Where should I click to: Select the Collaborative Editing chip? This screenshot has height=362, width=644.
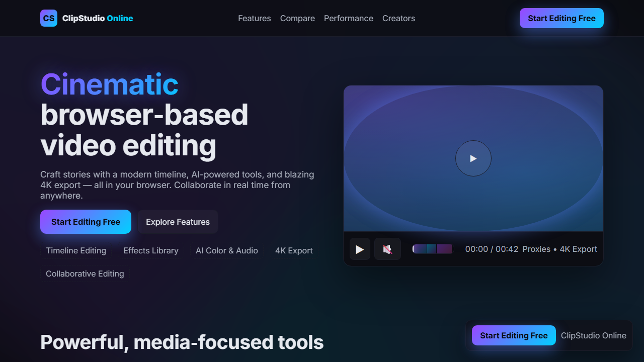tap(85, 274)
